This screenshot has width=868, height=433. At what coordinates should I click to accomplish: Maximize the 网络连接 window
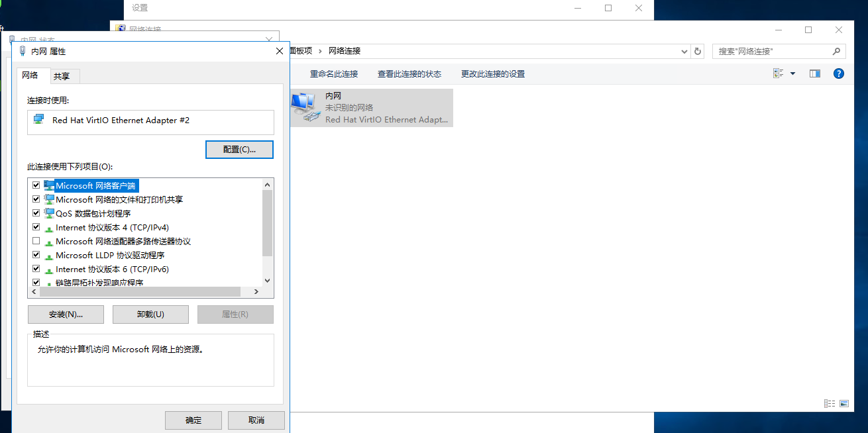808,30
